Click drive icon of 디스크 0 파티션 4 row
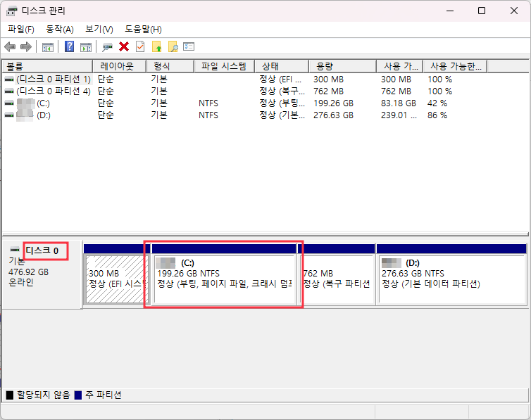The width and height of the screenshot is (531, 420). (9, 91)
